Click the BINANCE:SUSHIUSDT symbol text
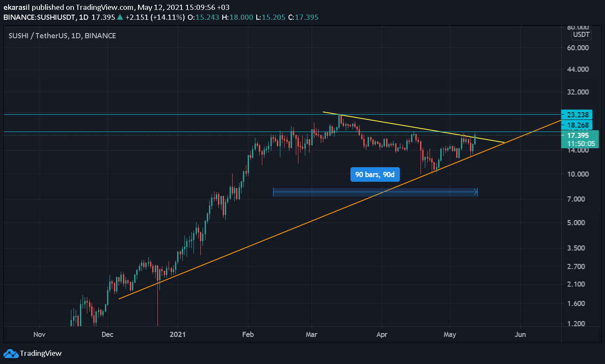This screenshot has height=364, width=605. point(40,17)
